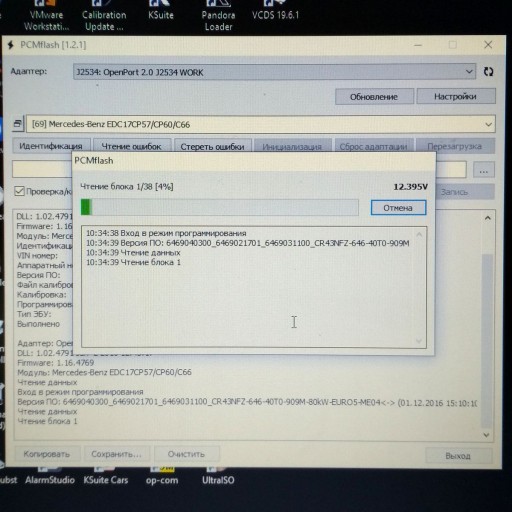The height and width of the screenshot is (512, 512).
Task: Open Calibration Update desktop shortcut
Action: tap(104, 15)
